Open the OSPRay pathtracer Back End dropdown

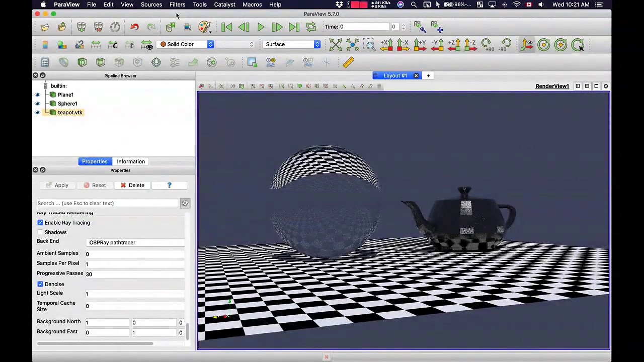pyautogui.click(x=136, y=242)
